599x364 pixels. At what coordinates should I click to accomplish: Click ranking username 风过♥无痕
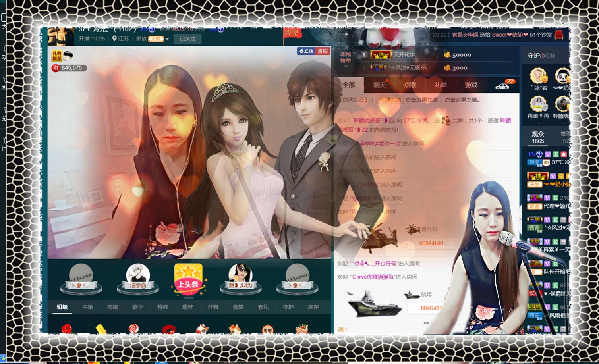tap(407, 68)
